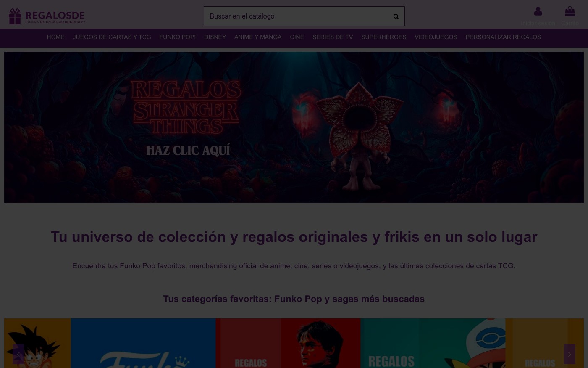This screenshot has width=588, height=368.
Task: Go to the DISNEY category
Action: point(215,37)
